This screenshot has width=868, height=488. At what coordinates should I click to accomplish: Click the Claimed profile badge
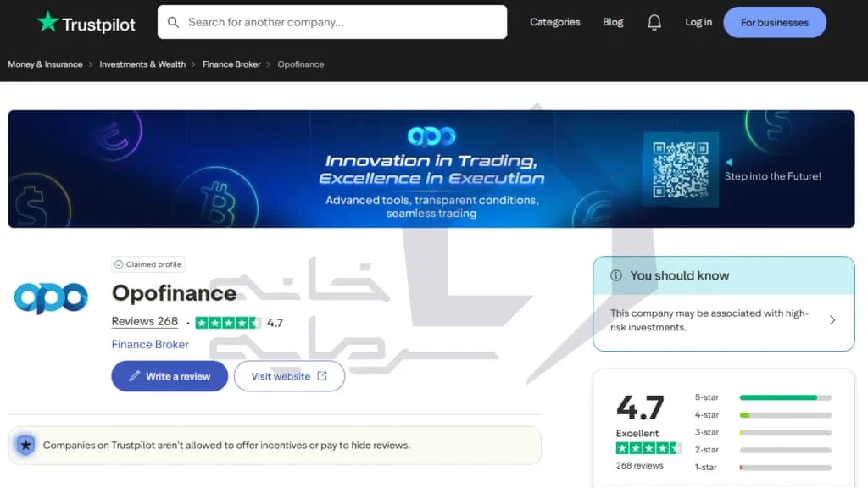(147, 264)
